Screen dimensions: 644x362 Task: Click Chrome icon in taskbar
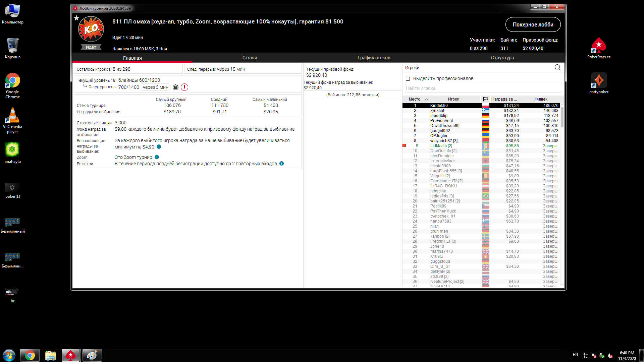(30, 355)
